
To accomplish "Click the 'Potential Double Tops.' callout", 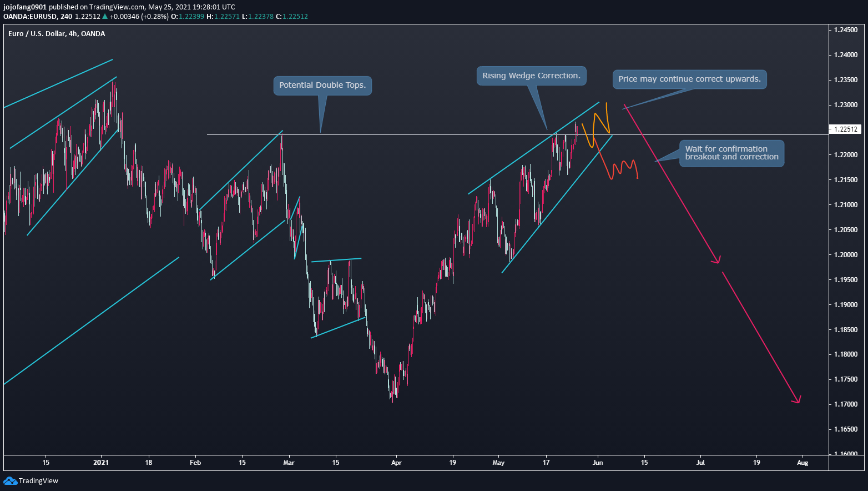I will [x=322, y=86].
